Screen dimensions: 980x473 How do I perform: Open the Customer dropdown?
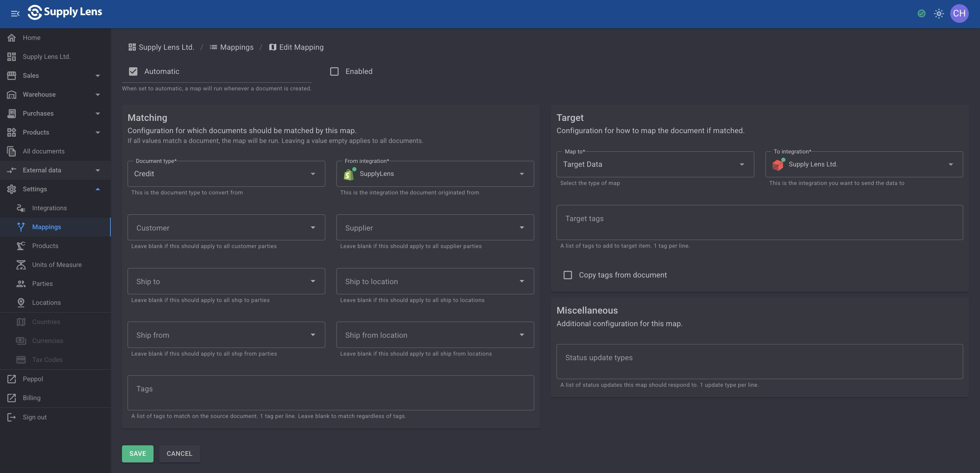coord(226,227)
